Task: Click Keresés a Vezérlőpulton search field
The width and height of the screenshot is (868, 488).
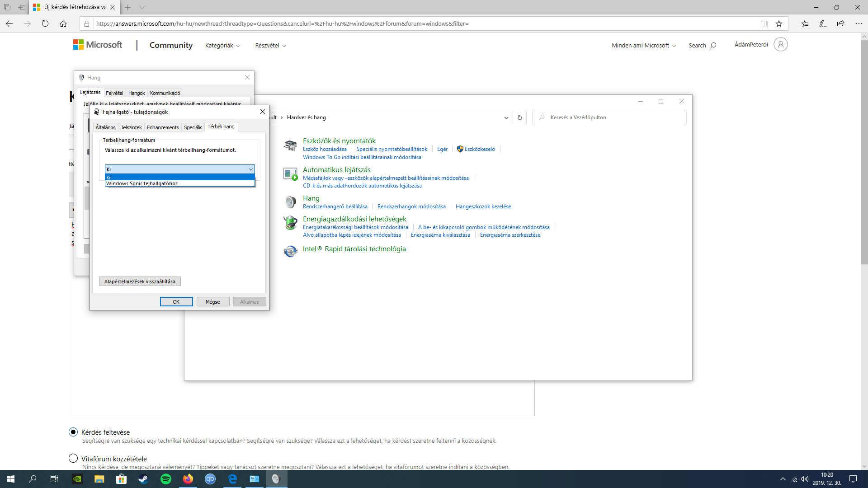Action: 609,117
